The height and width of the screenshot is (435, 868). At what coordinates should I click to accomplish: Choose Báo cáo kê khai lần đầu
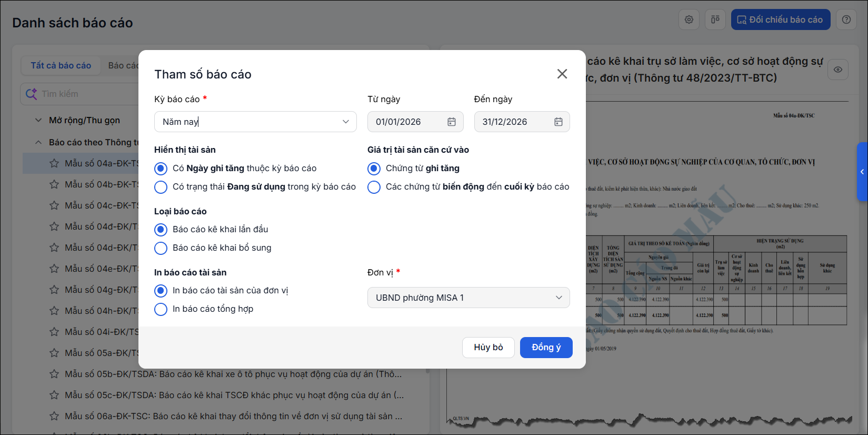pyautogui.click(x=161, y=230)
